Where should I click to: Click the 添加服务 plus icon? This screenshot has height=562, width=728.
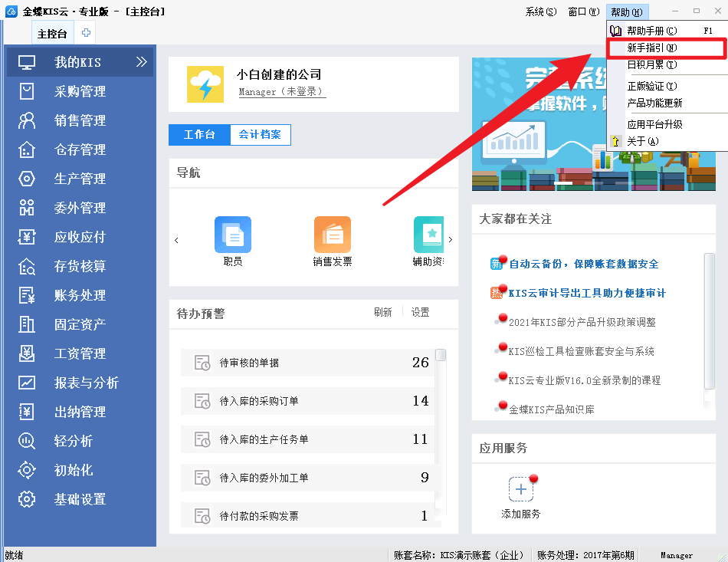[x=521, y=489]
